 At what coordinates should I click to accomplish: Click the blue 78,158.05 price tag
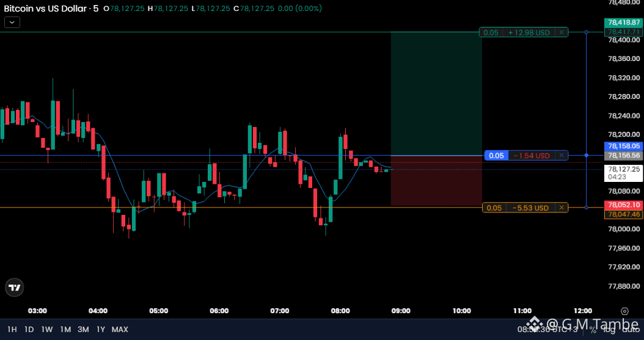(624, 146)
